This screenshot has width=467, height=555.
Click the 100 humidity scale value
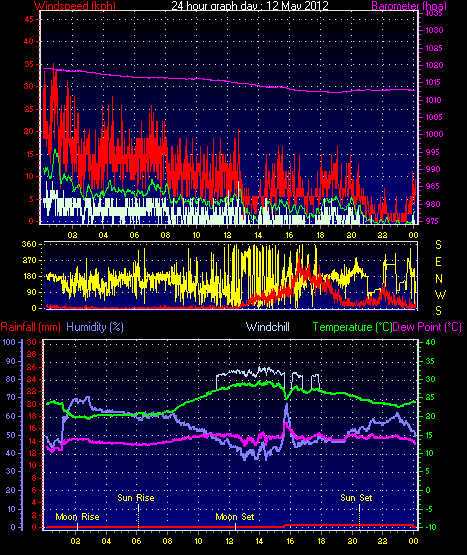coord(9,342)
